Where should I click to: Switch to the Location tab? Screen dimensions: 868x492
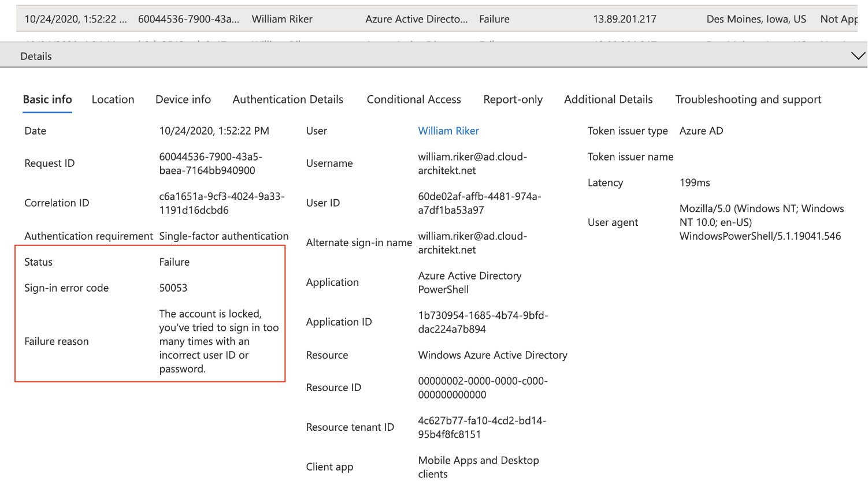pyautogui.click(x=113, y=99)
